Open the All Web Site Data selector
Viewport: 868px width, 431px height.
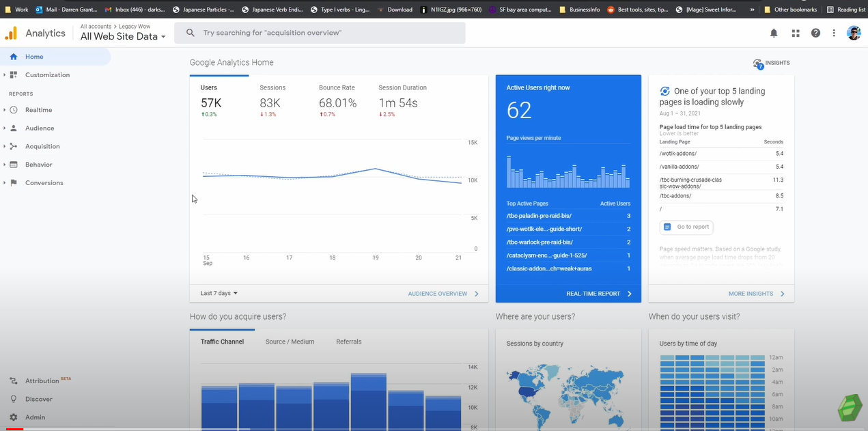coord(122,37)
